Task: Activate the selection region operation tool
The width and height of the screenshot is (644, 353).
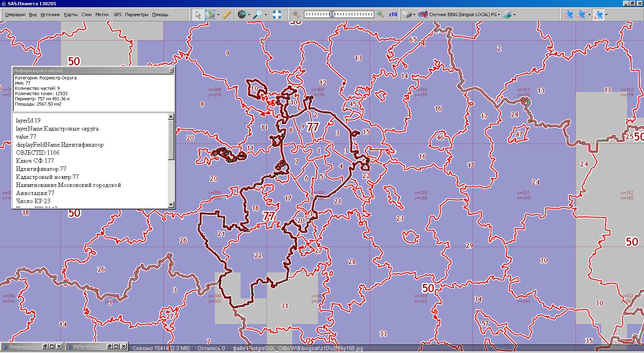Action: tap(210, 15)
